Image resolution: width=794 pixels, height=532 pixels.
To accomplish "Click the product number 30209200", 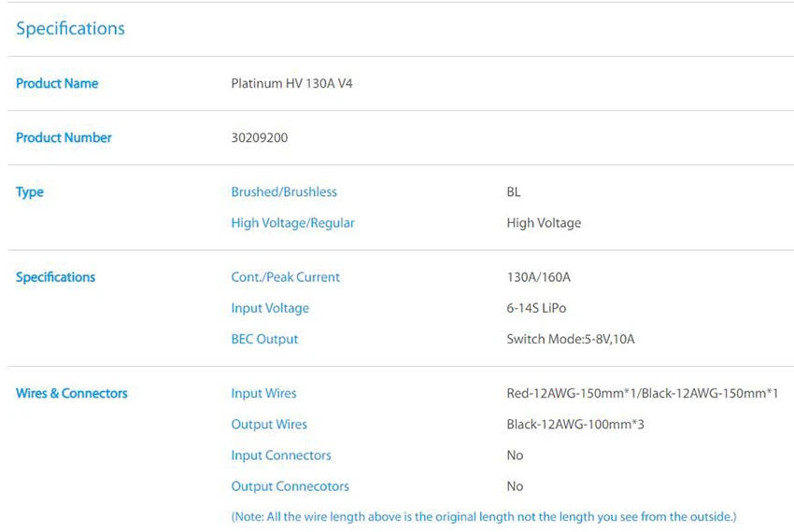I will [x=260, y=138].
